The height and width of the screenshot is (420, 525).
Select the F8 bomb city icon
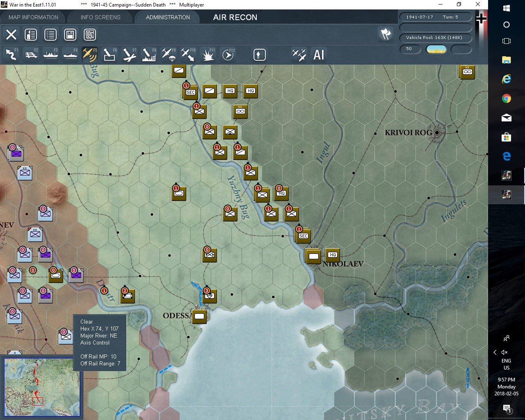pos(149,55)
